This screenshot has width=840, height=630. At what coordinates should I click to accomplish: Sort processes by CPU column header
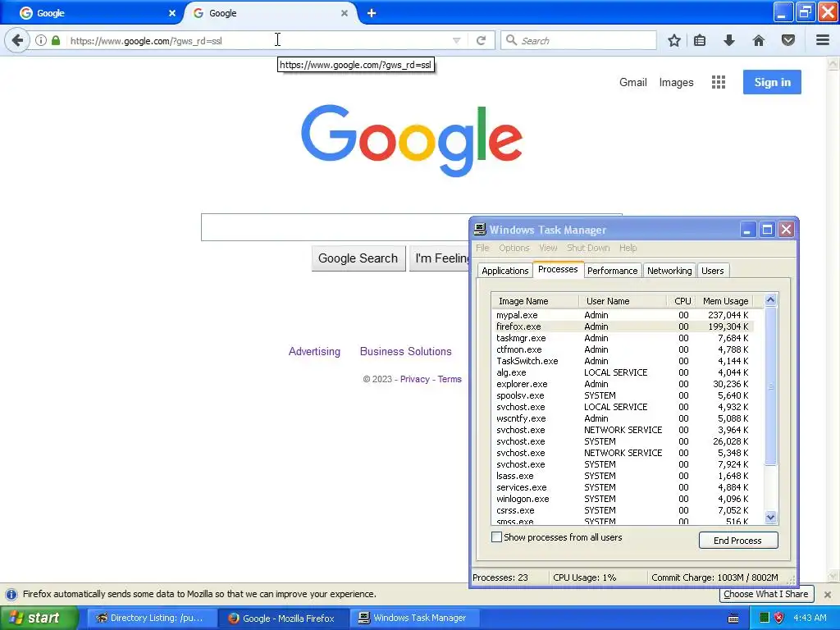tap(682, 301)
